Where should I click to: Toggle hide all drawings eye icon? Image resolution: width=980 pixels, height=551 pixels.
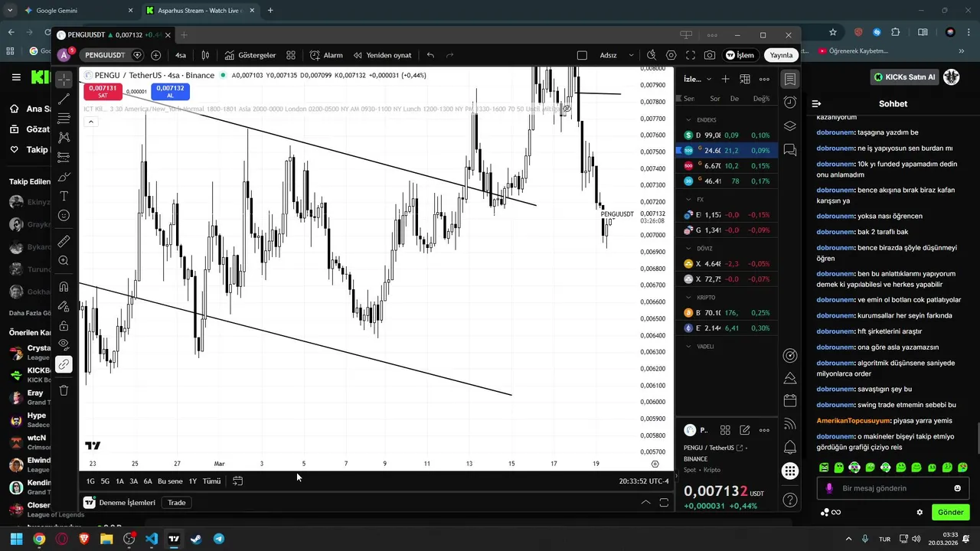point(64,345)
